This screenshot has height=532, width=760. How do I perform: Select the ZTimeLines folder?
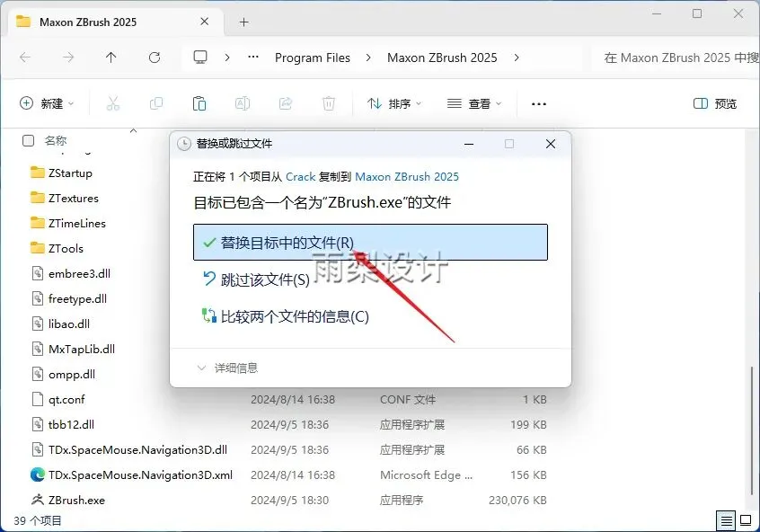(x=68, y=223)
